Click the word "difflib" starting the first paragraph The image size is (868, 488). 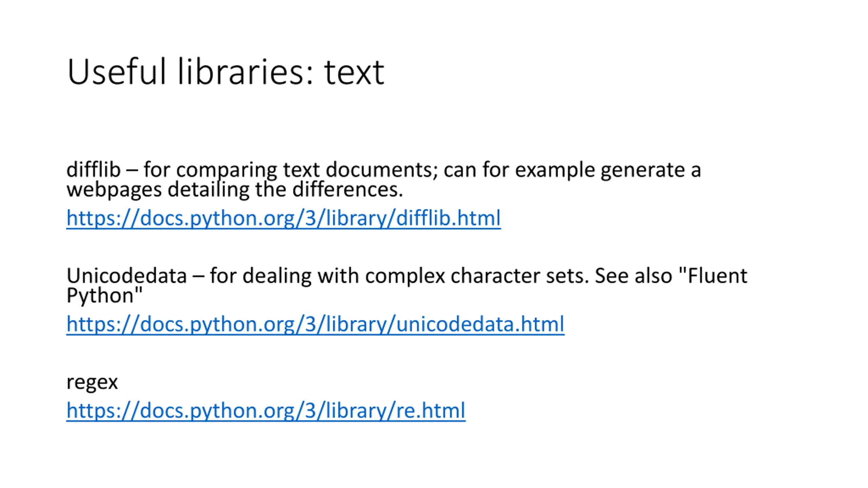click(93, 169)
